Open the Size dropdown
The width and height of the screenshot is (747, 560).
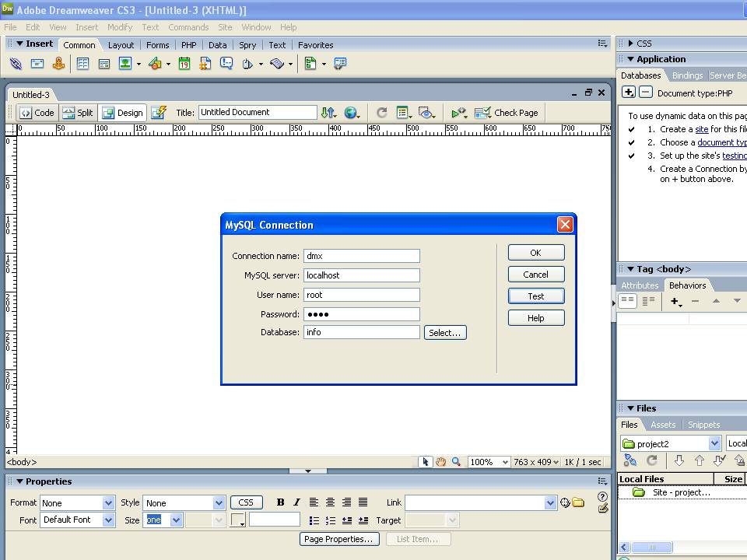pyautogui.click(x=176, y=520)
